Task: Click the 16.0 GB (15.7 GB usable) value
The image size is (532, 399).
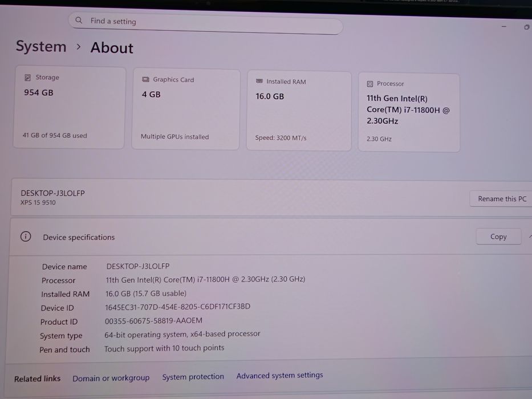Action: (x=146, y=293)
